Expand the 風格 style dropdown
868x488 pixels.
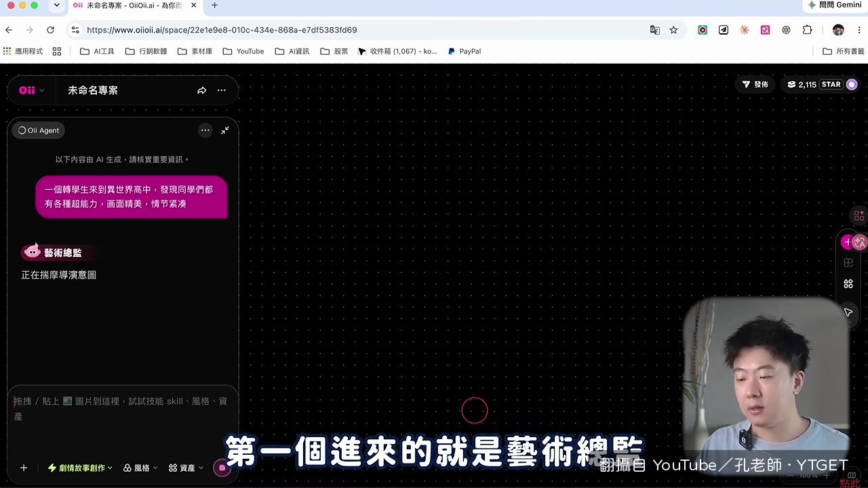pos(140,468)
